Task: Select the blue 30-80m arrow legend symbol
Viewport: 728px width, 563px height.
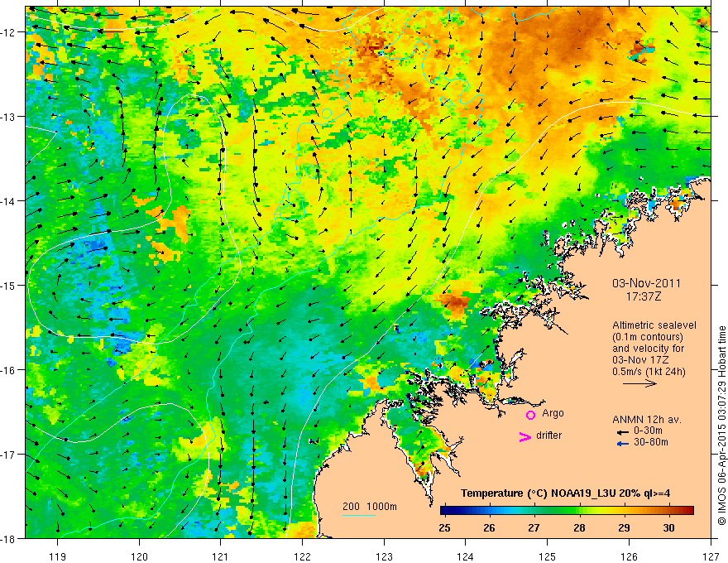Action: pyautogui.click(x=623, y=444)
